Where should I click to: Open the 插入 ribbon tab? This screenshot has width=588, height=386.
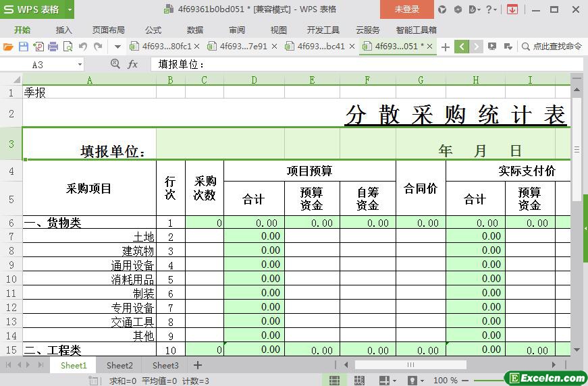pyautogui.click(x=63, y=30)
